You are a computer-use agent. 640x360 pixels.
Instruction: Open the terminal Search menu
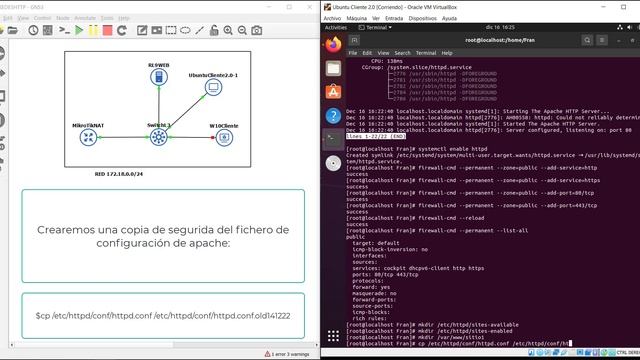[x=402, y=53]
